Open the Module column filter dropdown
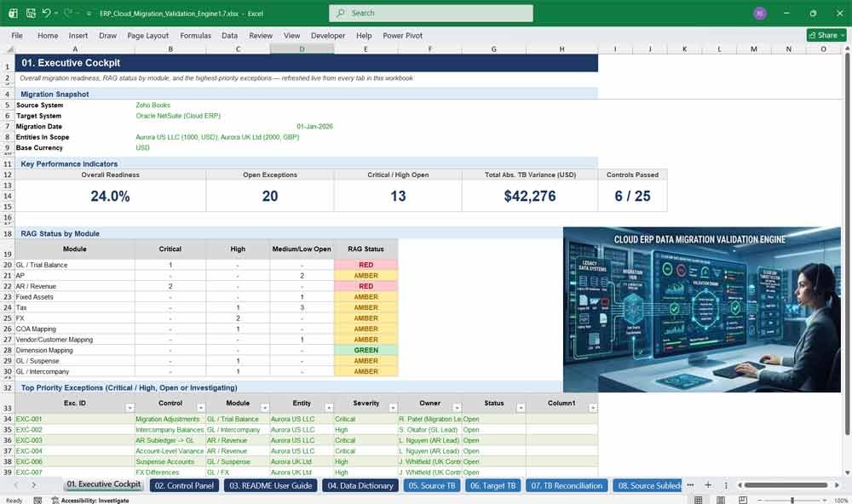The image size is (852, 504). (x=265, y=408)
